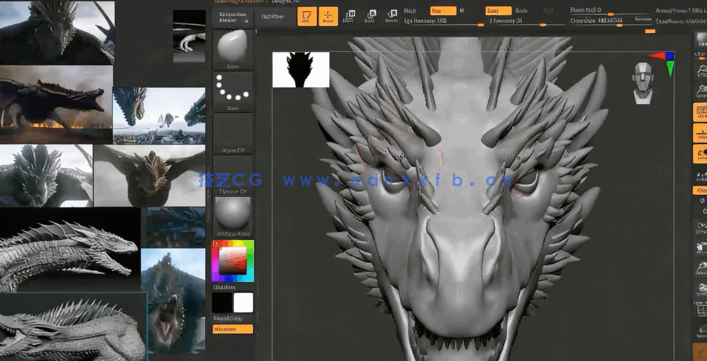Switch to Zsub sculpt mode

coord(521,10)
